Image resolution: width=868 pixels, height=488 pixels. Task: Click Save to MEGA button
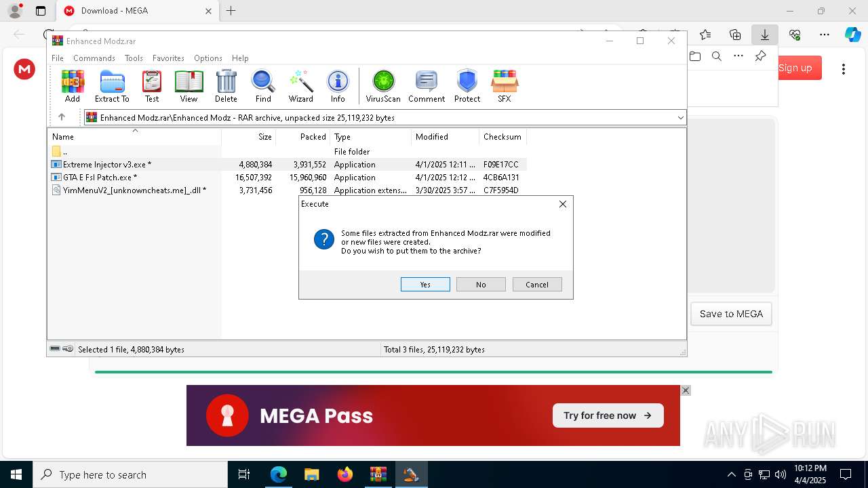tap(731, 314)
